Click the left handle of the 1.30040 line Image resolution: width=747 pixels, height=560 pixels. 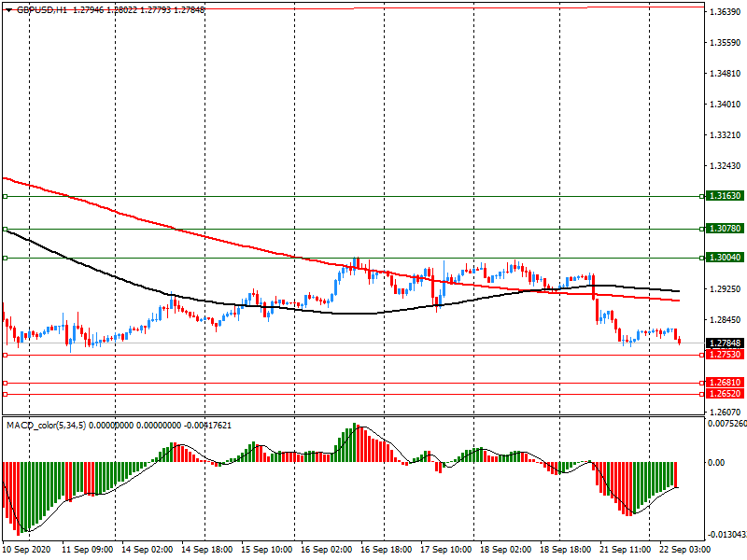[x=6, y=259]
